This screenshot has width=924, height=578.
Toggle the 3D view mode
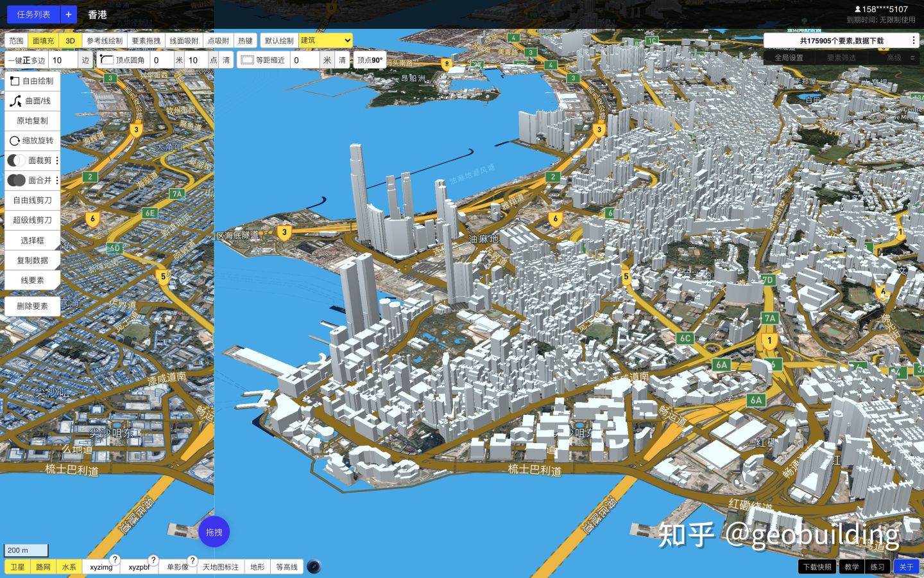pos(70,40)
